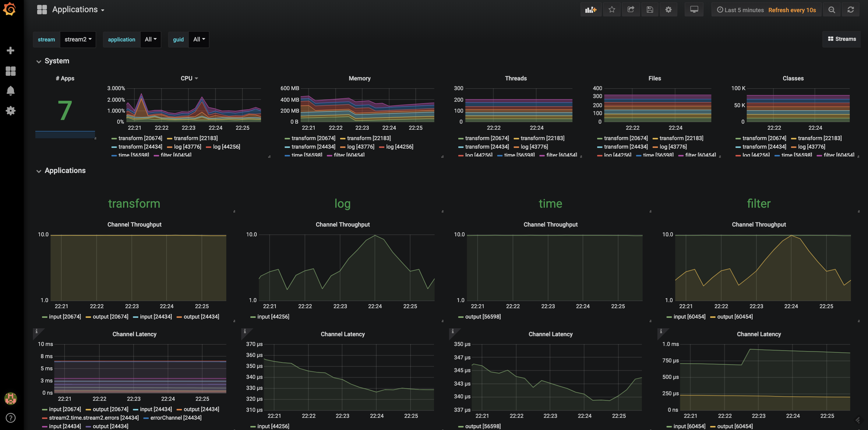Expand the All dropdown next to guid label
The height and width of the screenshot is (430, 868).
click(198, 39)
